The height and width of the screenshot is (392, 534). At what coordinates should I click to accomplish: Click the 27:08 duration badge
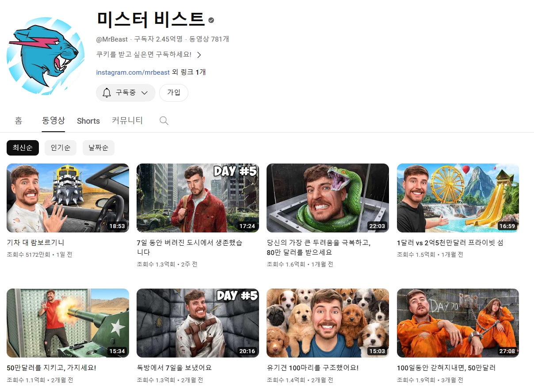point(507,351)
